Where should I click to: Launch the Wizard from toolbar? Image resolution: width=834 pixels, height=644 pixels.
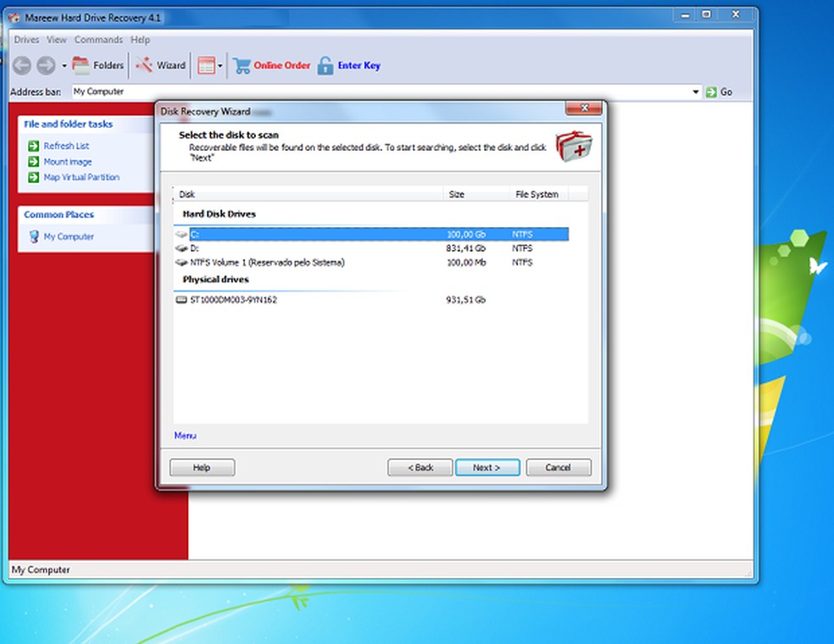[x=160, y=65]
